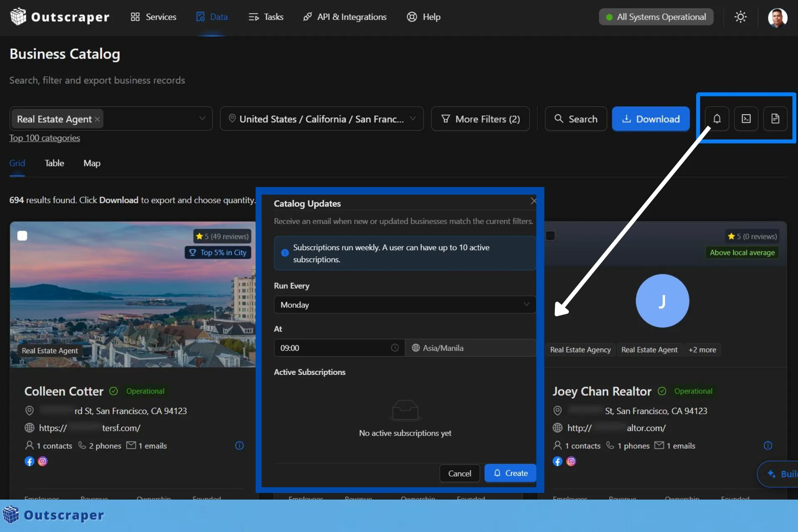The width and height of the screenshot is (798, 532).
Task: Click the bell catalog updates icon
Action: [717, 119]
